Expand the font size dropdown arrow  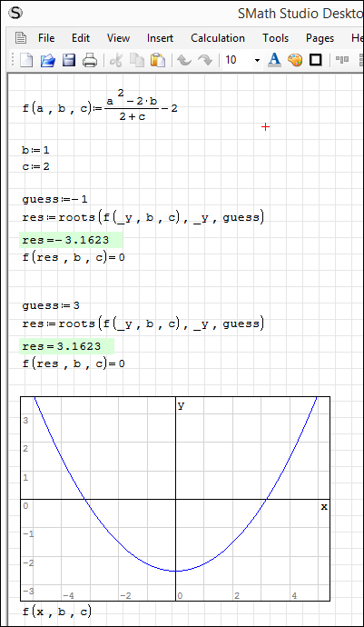[257, 61]
